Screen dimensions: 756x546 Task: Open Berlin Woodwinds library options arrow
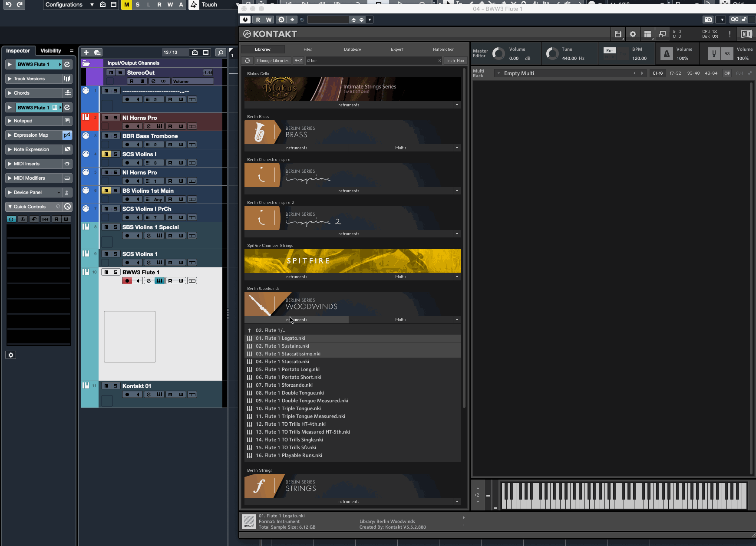coord(457,320)
